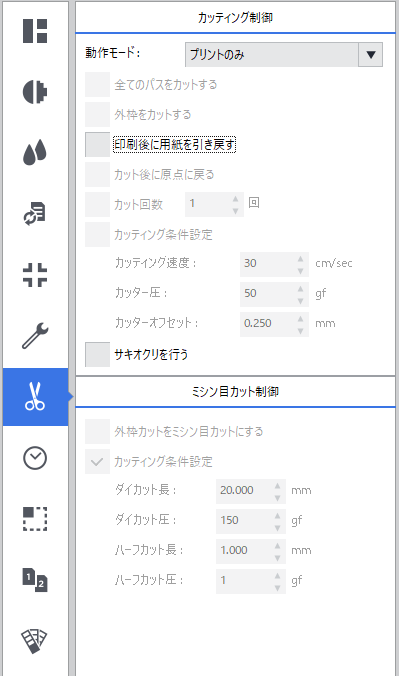Screen dimensions: 399x676
Task: Decrease カッティング速度 with down spinner arrow
Action: click(x=301, y=271)
